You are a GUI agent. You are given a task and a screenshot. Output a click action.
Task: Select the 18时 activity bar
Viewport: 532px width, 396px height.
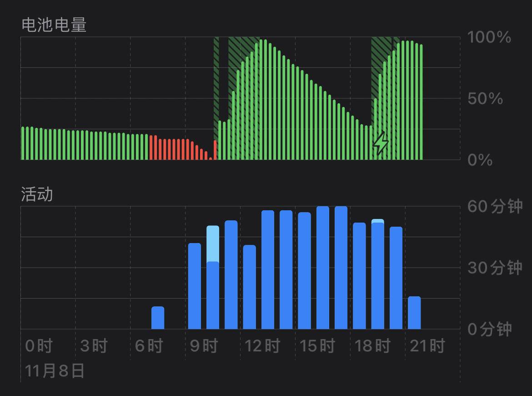point(359,276)
